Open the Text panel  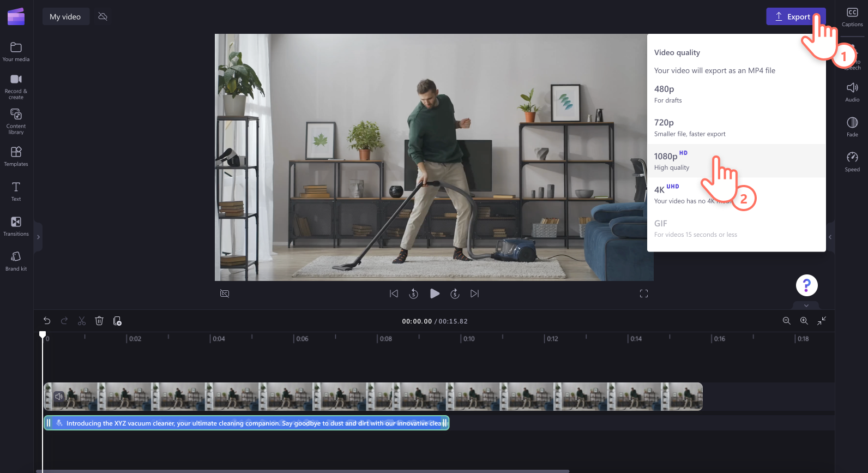pyautogui.click(x=16, y=191)
